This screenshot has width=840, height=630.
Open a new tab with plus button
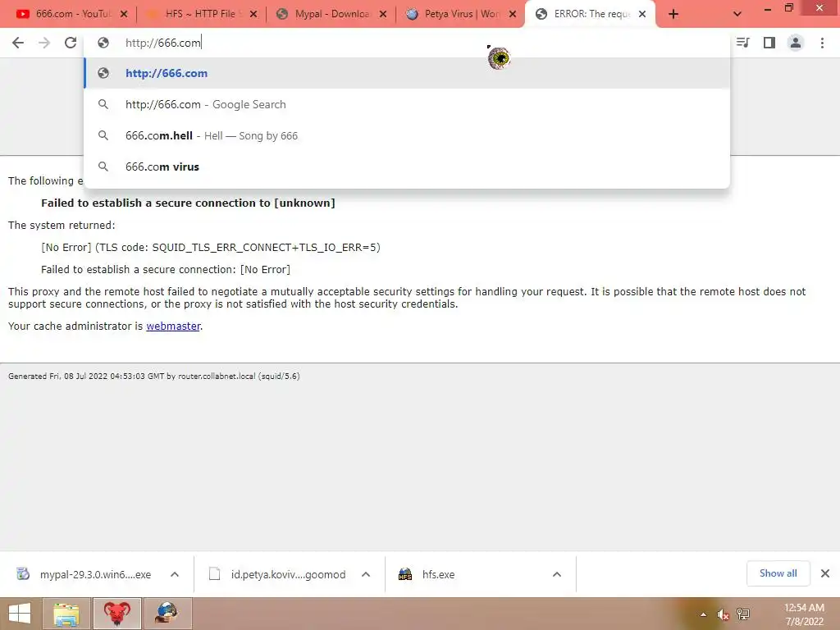tap(673, 15)
